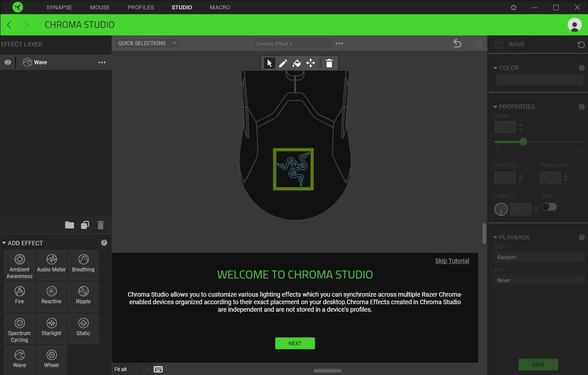Go back with the left arrow
The width and height of the screenshot is (588, 375).
coord(9,25)
